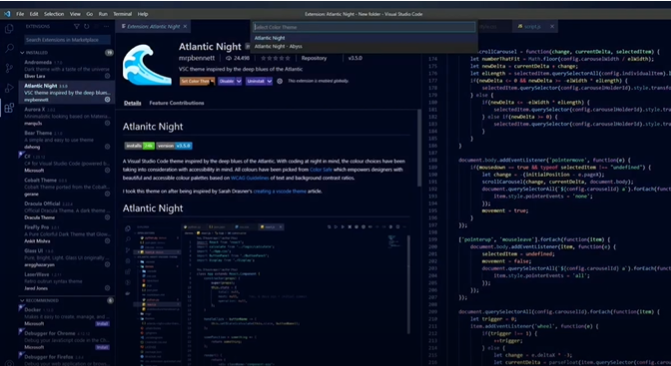Open the Go menu
Image resolution: width=671 pixels, height=366 pixels.
coord(89,14)
